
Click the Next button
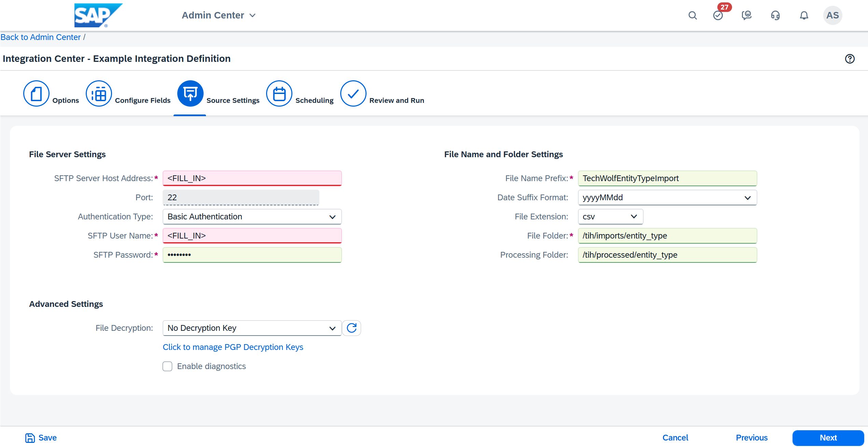(x=828, y=438)
